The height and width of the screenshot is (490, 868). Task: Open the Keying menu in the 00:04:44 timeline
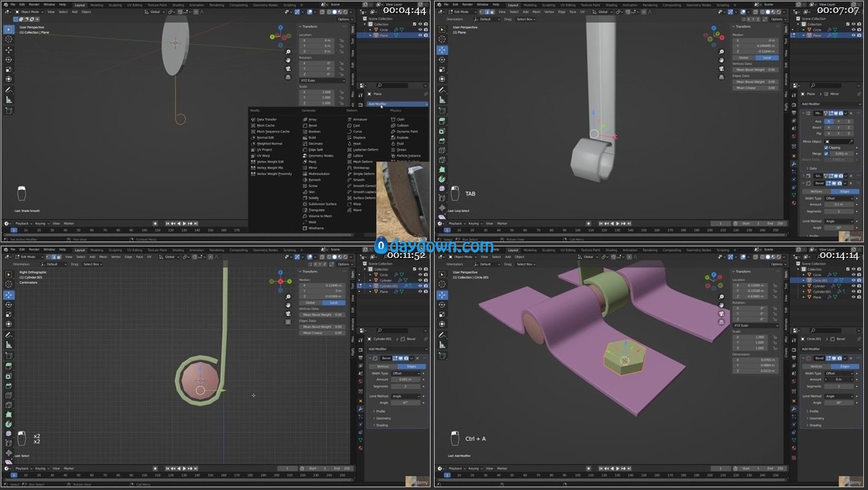pos(42,223)
